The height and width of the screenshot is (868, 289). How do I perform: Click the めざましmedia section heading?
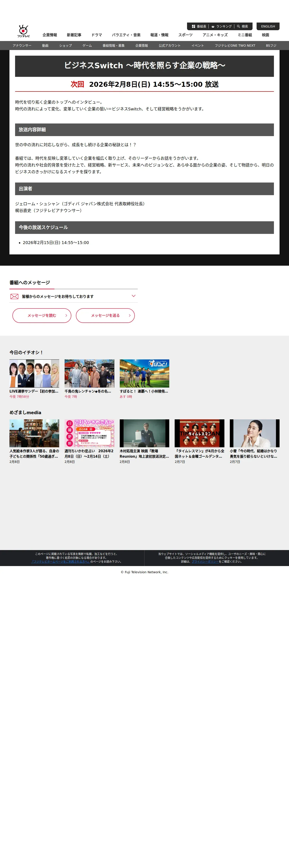point(25,412)
